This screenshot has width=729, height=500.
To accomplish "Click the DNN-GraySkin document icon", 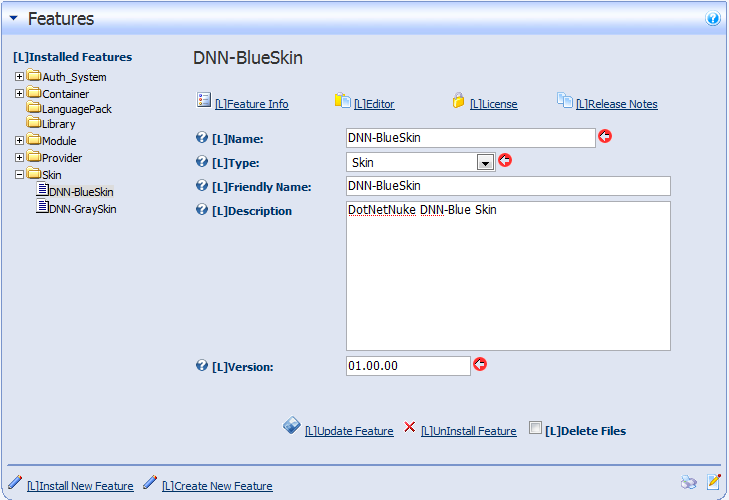I will point(42,207).
